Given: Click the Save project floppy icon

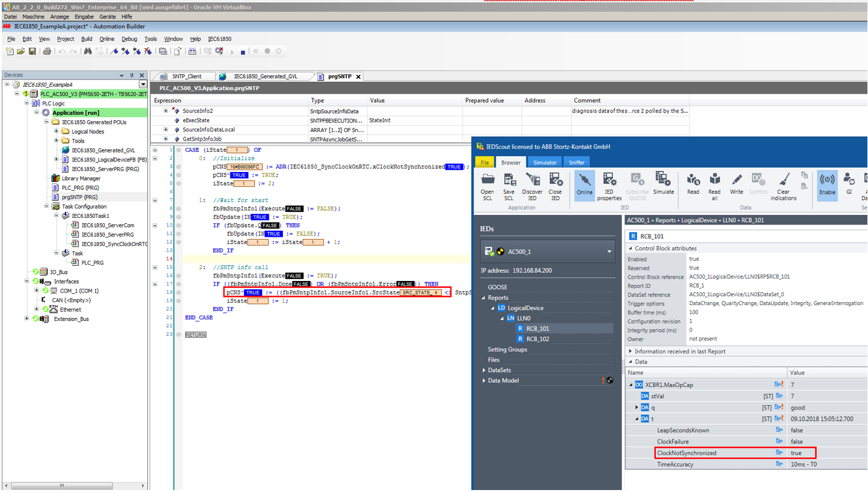Looking at the screenshot, I should coord(32,52).
